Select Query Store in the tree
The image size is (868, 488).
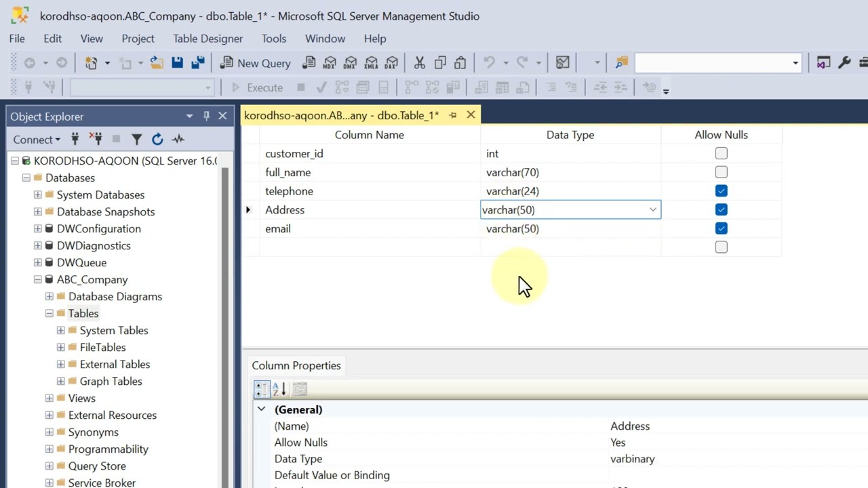97,466
